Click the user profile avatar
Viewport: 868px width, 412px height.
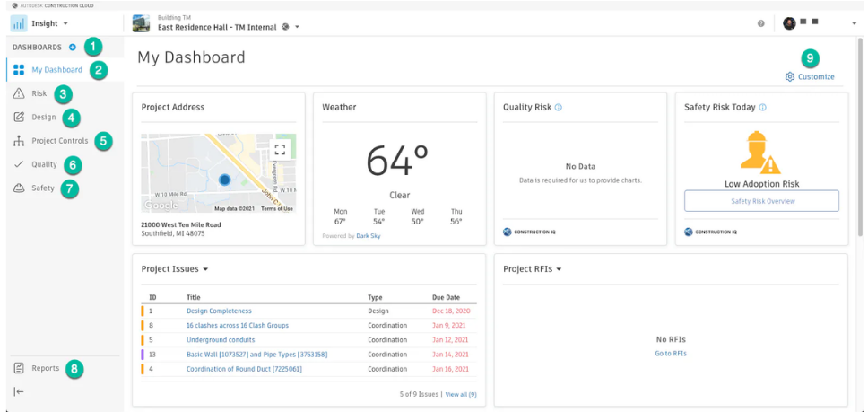tap(789, 23)
